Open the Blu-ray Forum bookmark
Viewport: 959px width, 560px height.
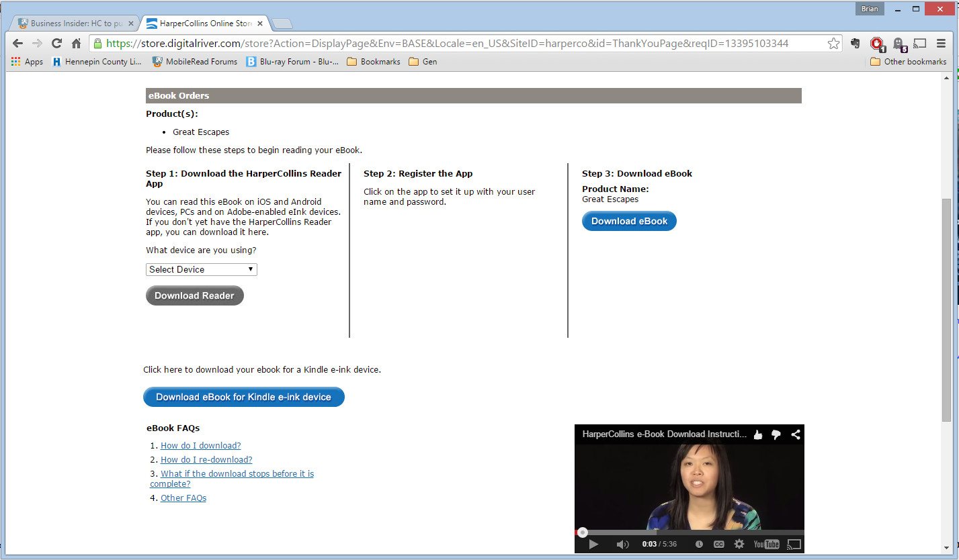point(292,62)
